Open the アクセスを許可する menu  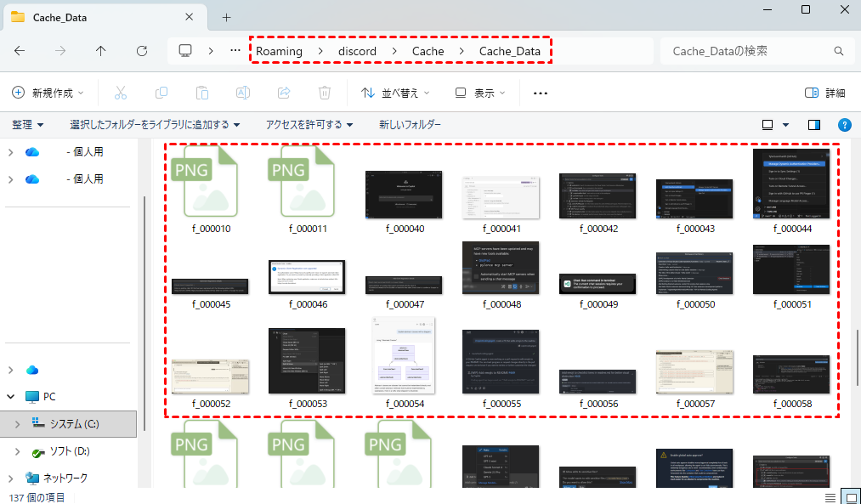pyautogui.click(x=309, y=125)
